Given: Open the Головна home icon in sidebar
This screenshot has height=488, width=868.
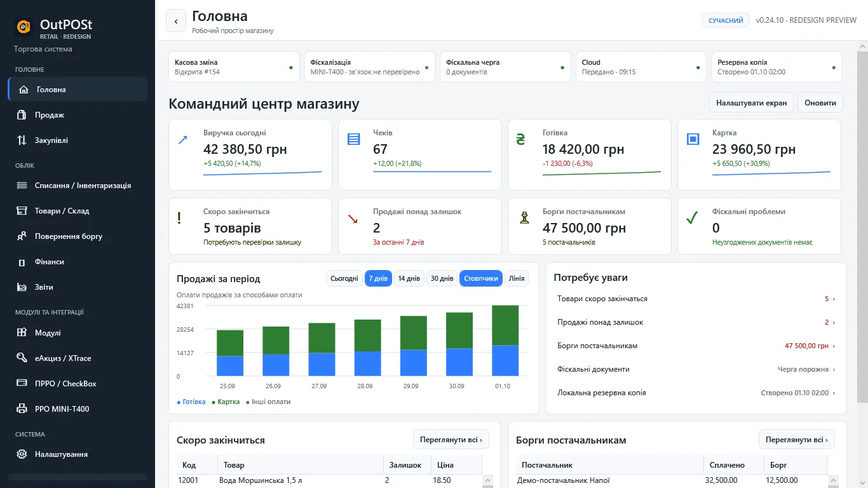Looking at the screenshot, I should [x=24, y=90].
